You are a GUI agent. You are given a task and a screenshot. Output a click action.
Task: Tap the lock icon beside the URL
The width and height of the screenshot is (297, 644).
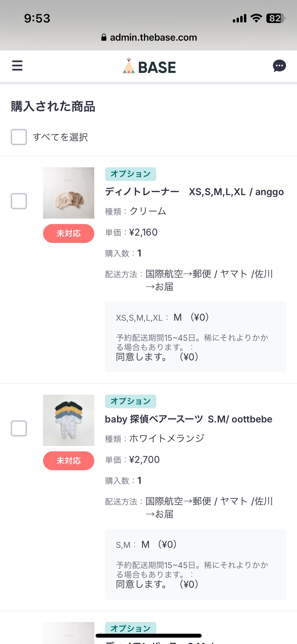coord(104,37)
